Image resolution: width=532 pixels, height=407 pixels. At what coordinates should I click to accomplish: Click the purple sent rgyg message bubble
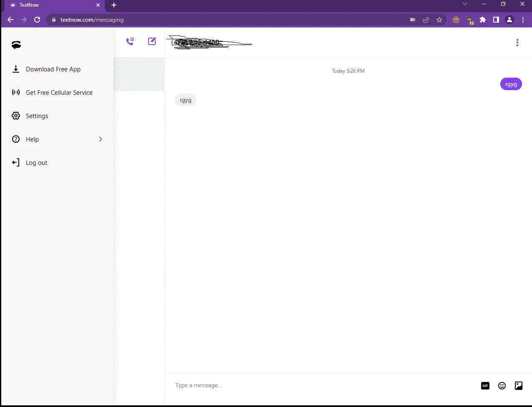pos(511,84)
